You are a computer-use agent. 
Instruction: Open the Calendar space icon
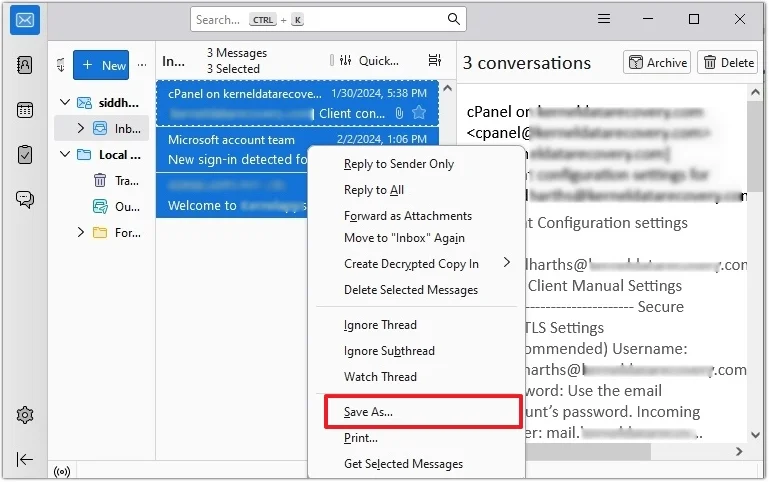tap(25, 110)
